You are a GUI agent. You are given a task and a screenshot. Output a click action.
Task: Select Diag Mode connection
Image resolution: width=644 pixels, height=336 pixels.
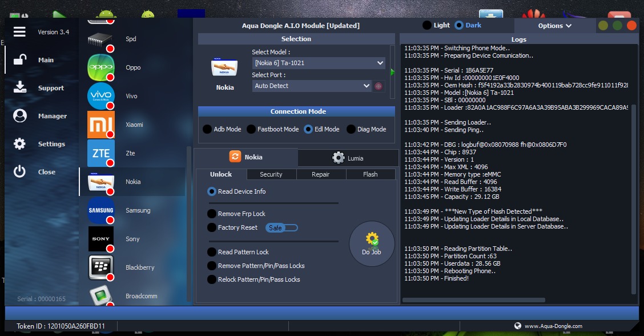coord(367,129)
